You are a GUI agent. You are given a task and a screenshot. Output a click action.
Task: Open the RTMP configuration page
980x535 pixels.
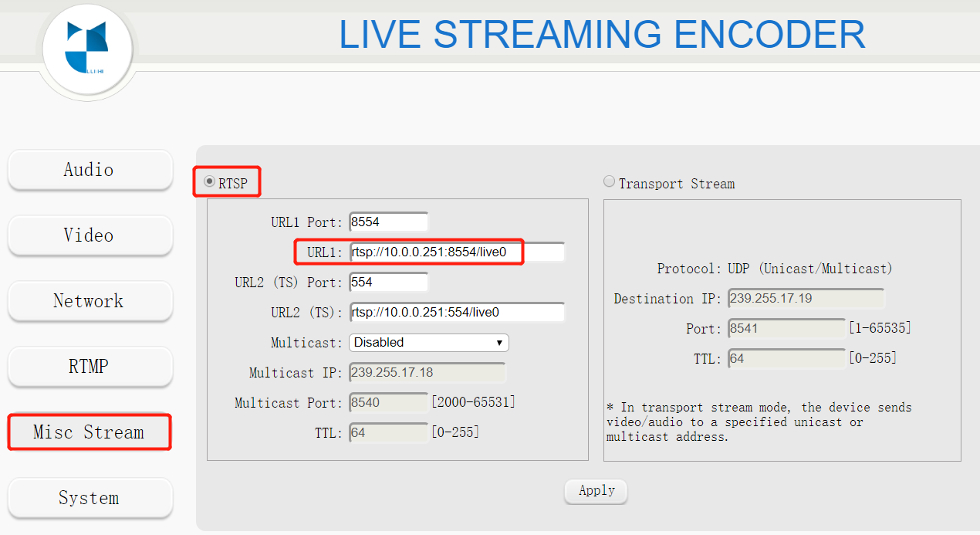click(90, 367)
